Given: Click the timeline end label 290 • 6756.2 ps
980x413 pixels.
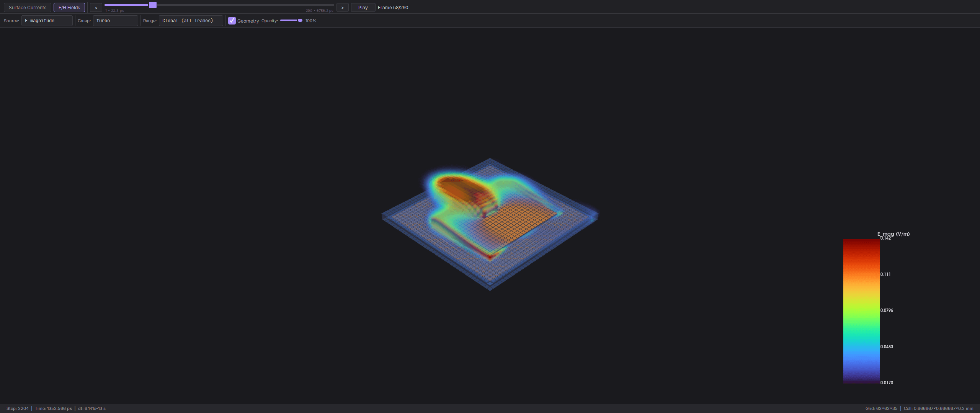Looking at the screenshot, I should point(320,11).
